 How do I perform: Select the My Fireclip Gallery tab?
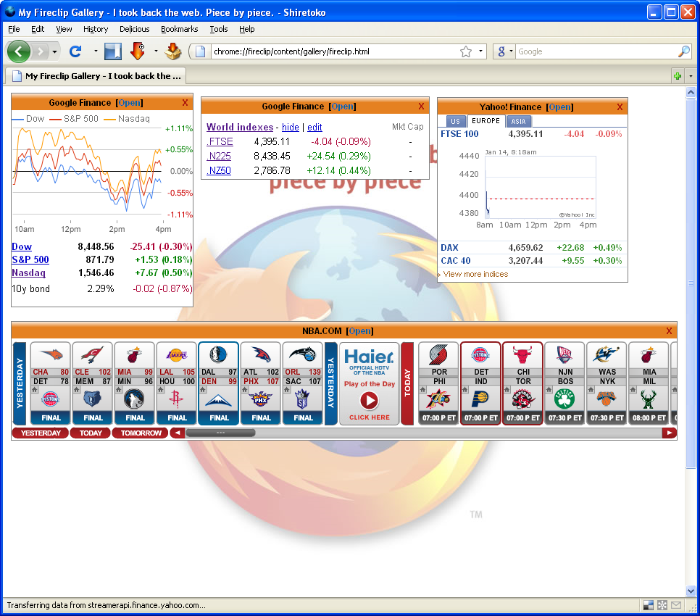96,76
